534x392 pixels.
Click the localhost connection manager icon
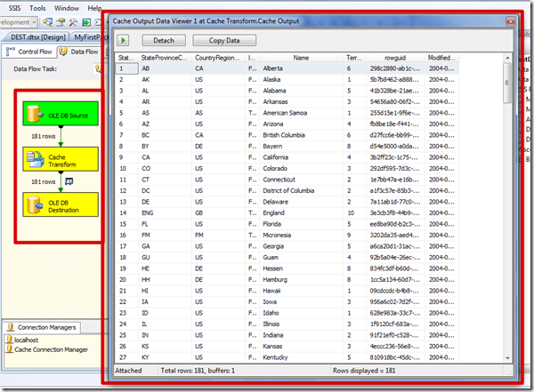(10, 339)
